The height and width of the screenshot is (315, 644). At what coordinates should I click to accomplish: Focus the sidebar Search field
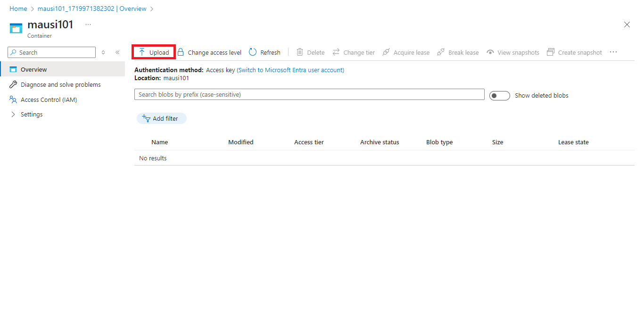[52, 52]
